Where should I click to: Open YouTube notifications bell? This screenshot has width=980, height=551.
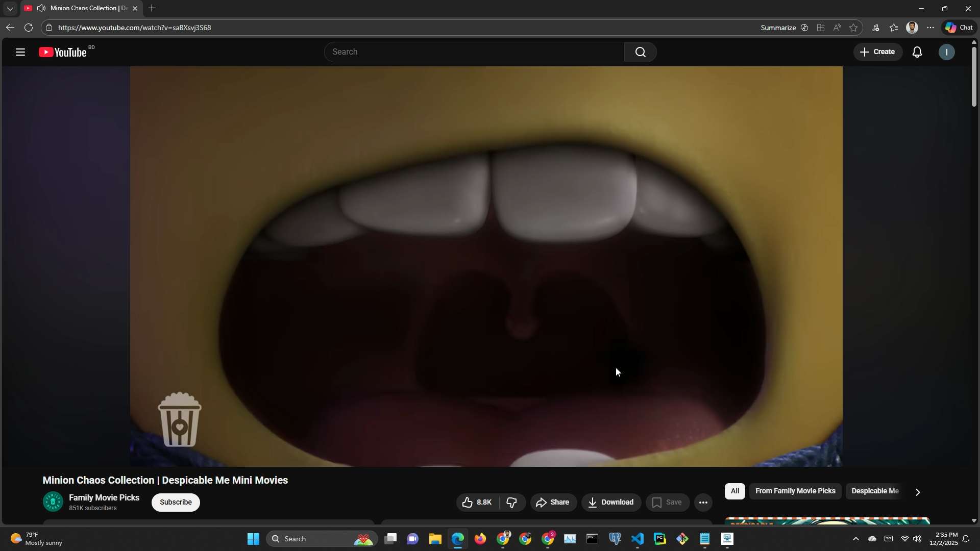(x=917, y=52)
